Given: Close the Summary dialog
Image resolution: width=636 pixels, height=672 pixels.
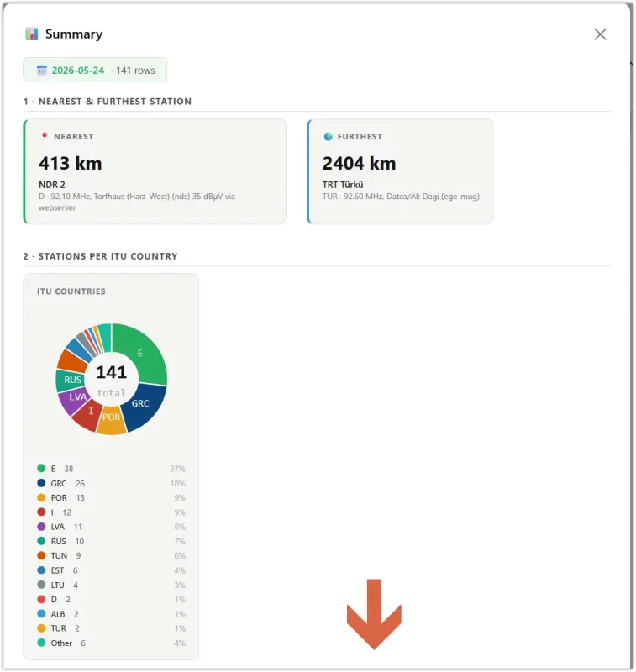Looking at the screenshot, I should [600, 34].
